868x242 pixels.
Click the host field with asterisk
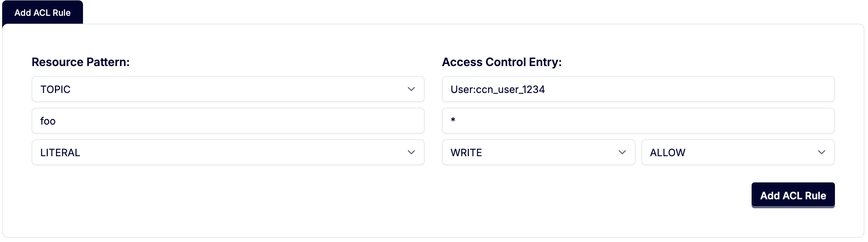(638, 121)
